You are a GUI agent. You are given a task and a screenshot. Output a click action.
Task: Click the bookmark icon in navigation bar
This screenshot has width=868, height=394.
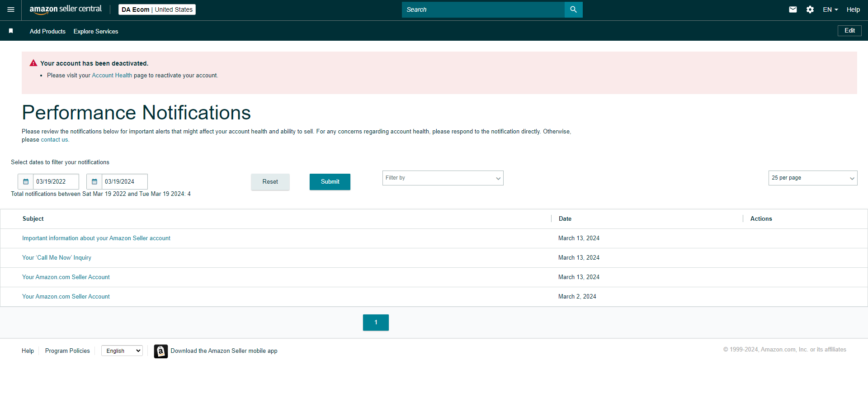(11, 31)
